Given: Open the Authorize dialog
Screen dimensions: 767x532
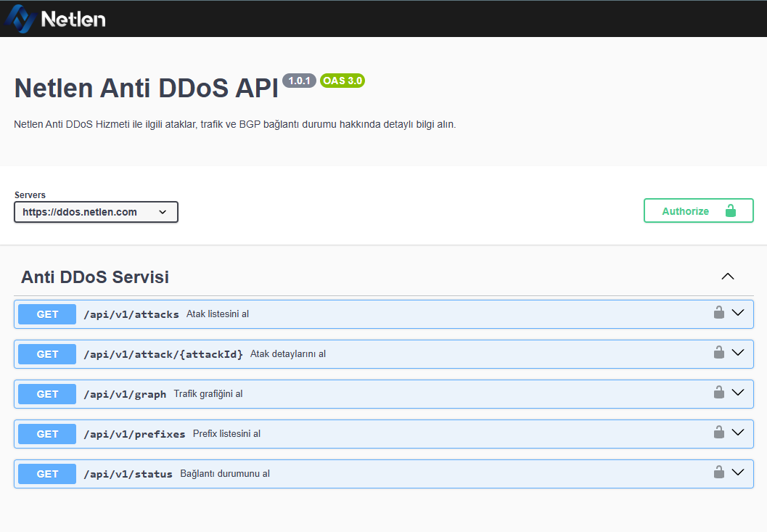Looking at the screenshot, I should tap(698, 210).
